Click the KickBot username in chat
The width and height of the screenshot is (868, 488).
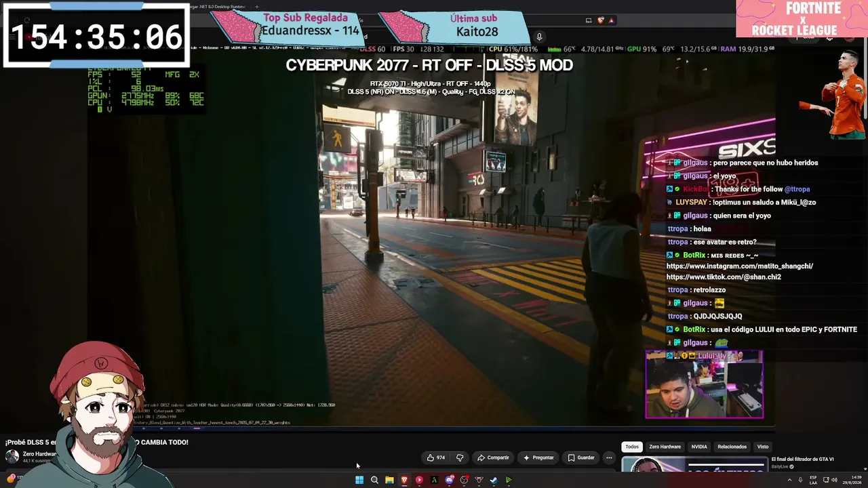pyautogui.click(x=696, y=189)
